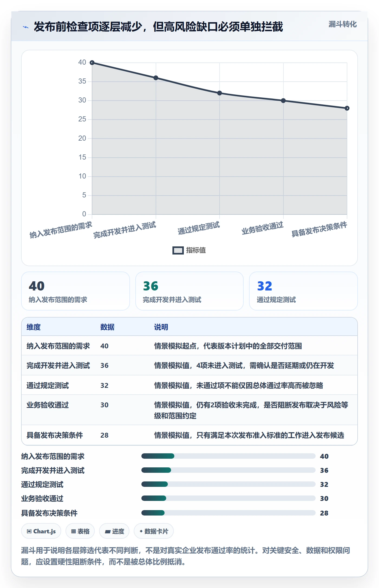Click description 情景模拟起点，代表版本计划中的全部交付范围
Image resolution: width=379 pixels, height=588 pixels.
(x=228, y=346)
